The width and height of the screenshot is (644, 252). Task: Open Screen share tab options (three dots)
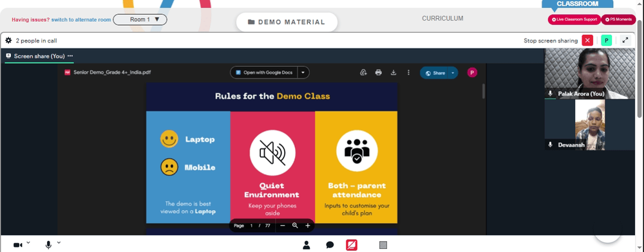tap(70, 56)
